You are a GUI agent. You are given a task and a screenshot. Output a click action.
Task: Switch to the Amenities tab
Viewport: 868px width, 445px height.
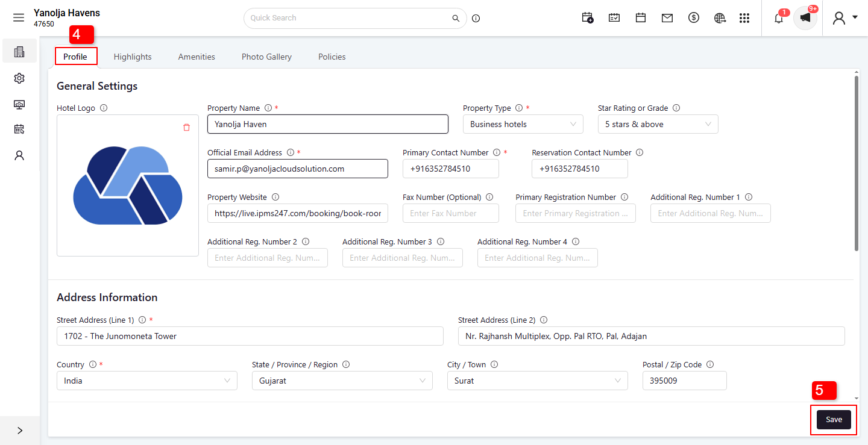point(197,57)
